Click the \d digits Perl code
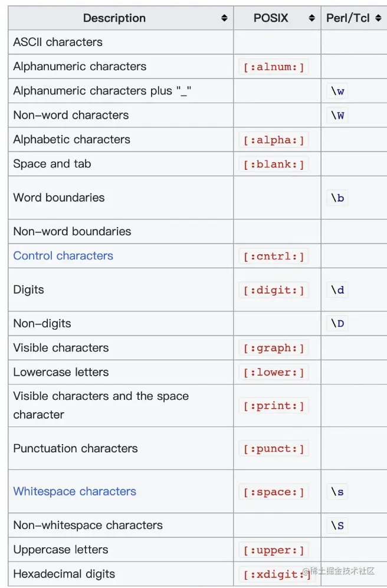Viewport: 387px width, 588px height. tap(337, 290)
